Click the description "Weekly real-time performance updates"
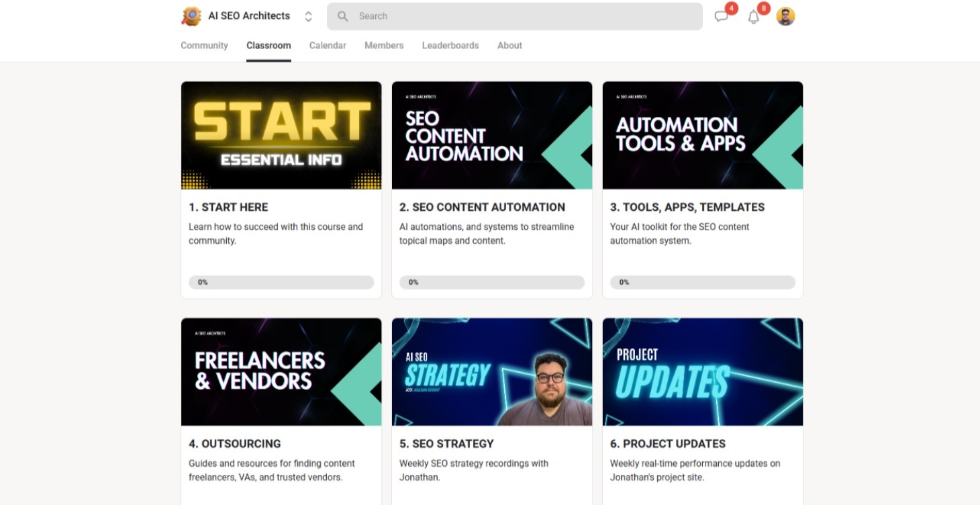 point(695,470)
